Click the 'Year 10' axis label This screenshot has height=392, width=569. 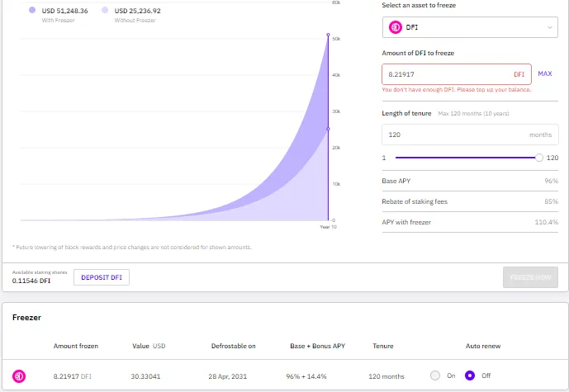(328, 227)
